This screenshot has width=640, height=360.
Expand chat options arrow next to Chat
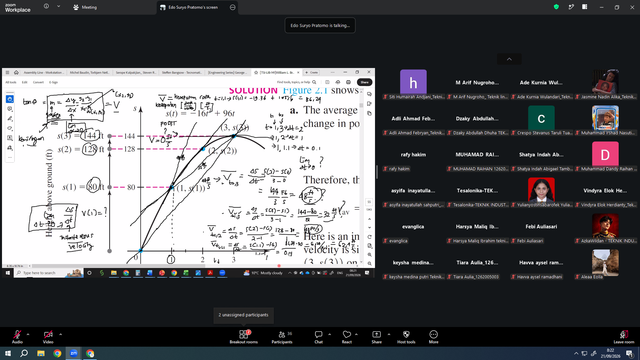coord(329,334)
